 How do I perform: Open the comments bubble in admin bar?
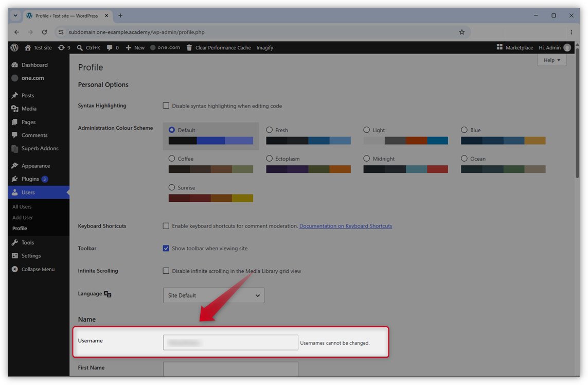click(x=110, y=48)
